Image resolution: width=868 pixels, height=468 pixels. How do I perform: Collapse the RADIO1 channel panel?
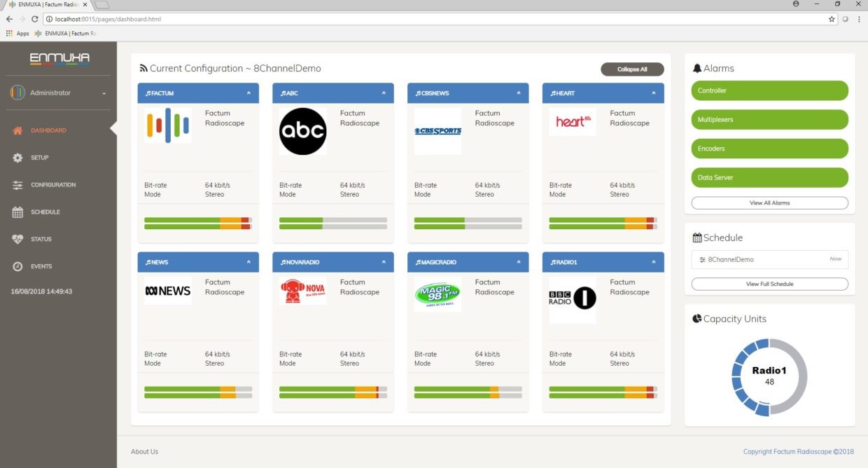pos(654,262)
